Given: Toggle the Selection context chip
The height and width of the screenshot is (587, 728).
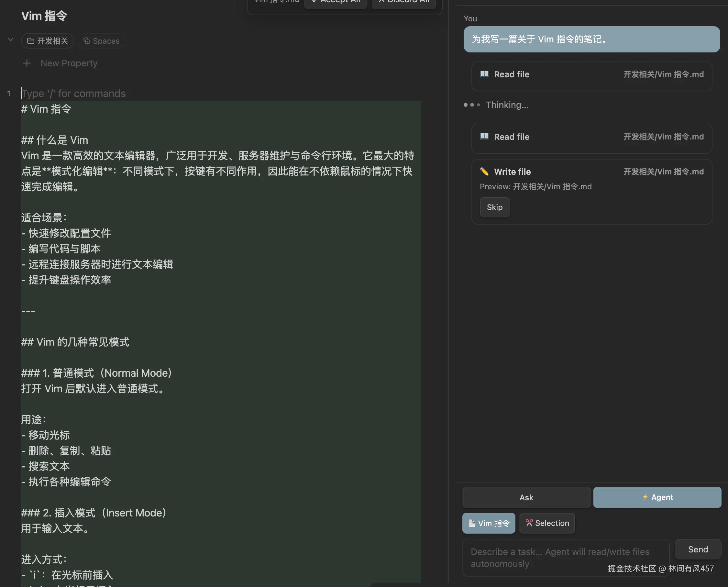Looking at the screenshot, I should tap(547, 523).
